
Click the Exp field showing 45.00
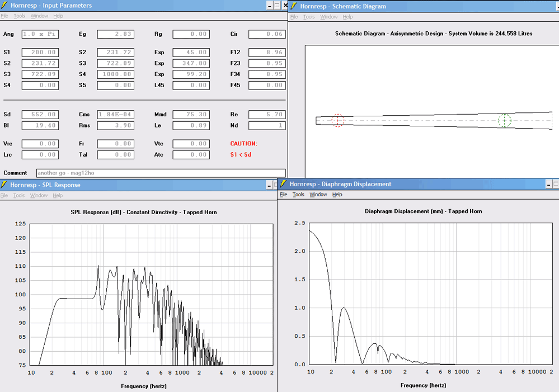click(191, 53)
